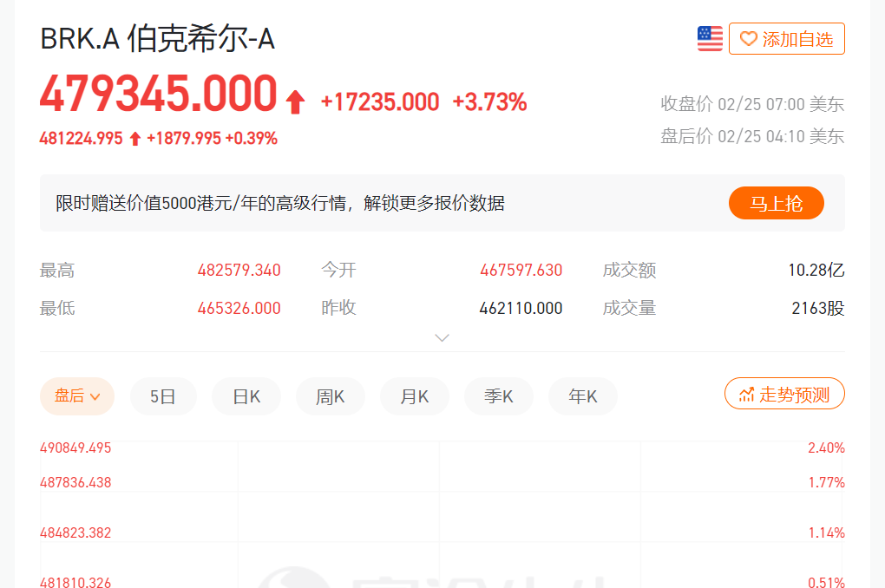Click the 限时赠送 premium quotes promo text
The image size is (885, 588).
tap(280, 204)
